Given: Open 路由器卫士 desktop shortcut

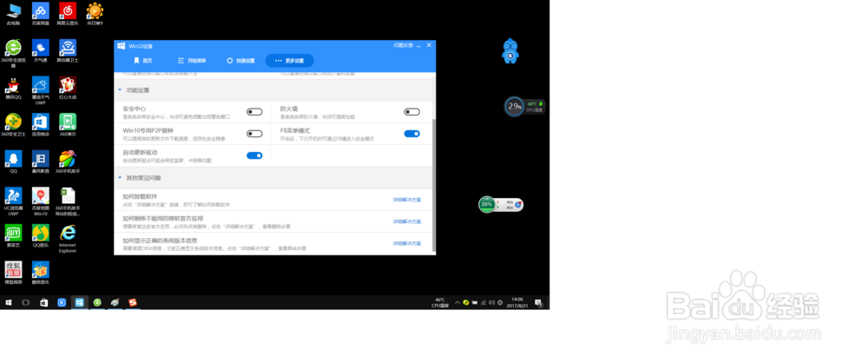Looking at the screenshot, I should pyautogui.click(x=68, y=51).
